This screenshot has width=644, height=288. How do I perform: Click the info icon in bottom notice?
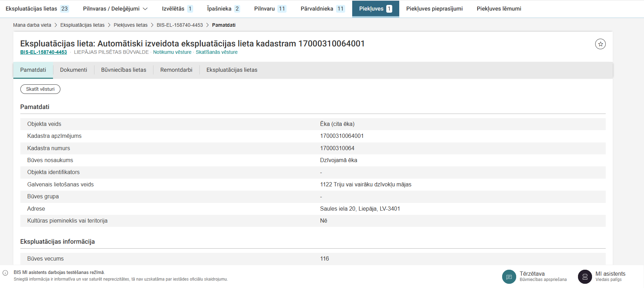click(x=5, y=273)
